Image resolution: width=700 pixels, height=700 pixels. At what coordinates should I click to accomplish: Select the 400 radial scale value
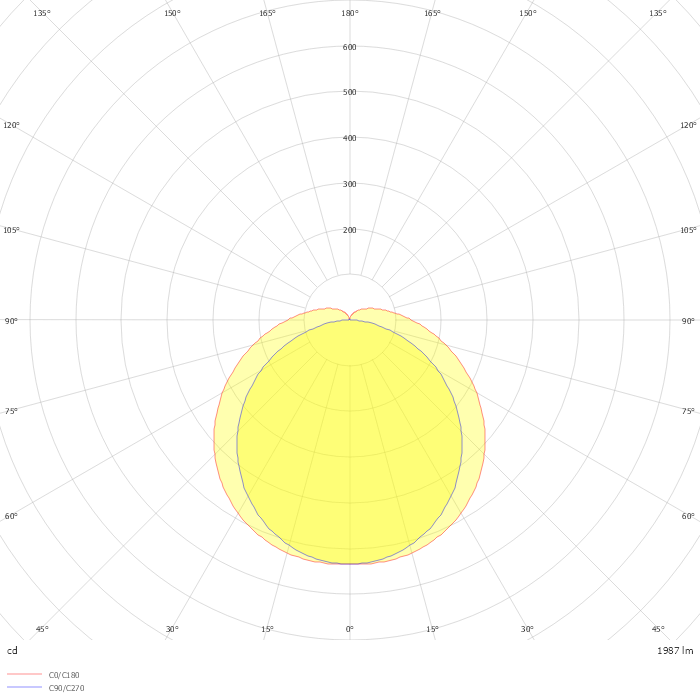350,138
